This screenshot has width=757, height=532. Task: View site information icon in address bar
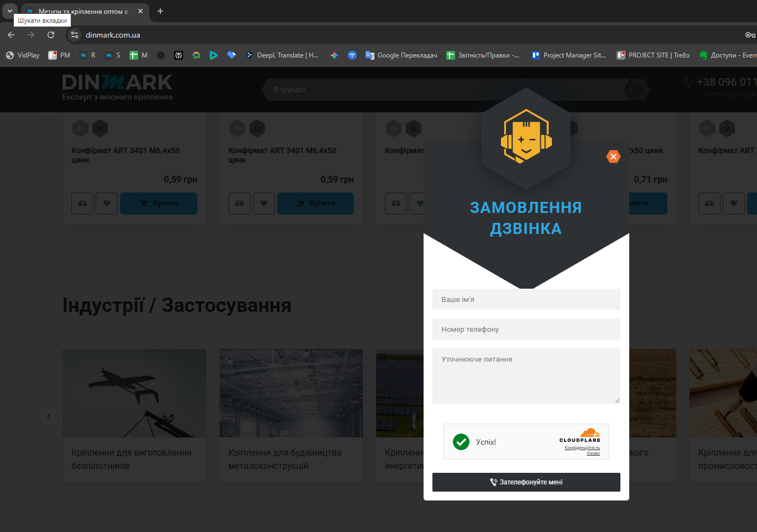[x=75, y=35]
